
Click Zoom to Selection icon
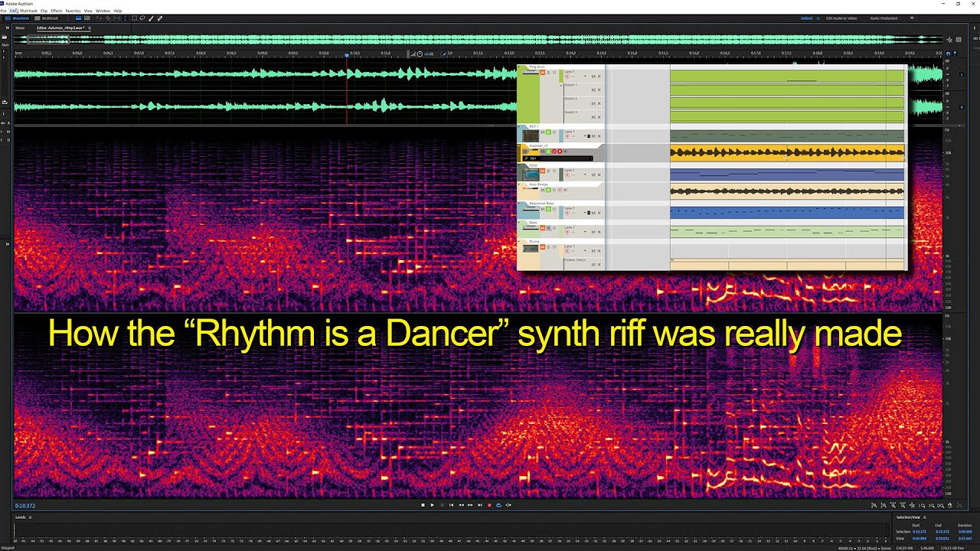[940, 505]
